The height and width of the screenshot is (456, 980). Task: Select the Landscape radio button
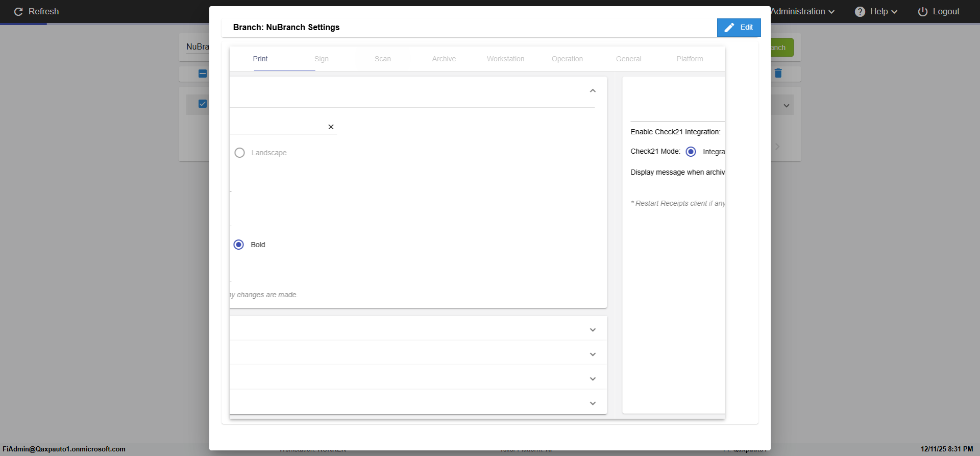point(239,153)
